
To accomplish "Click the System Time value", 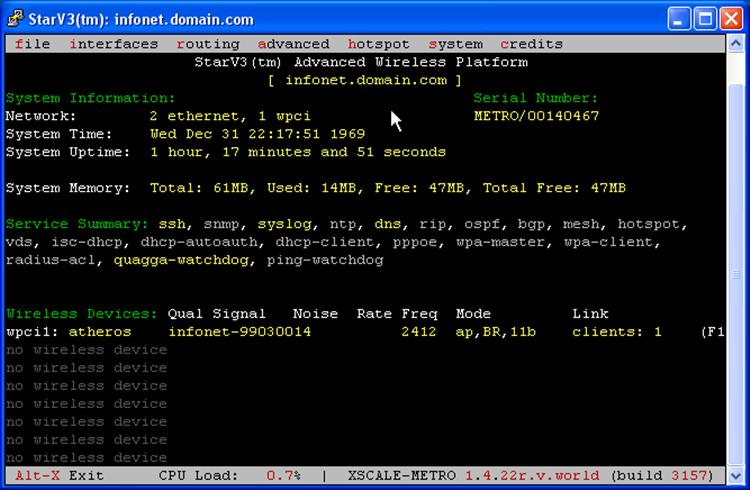I will pos(258,134).
